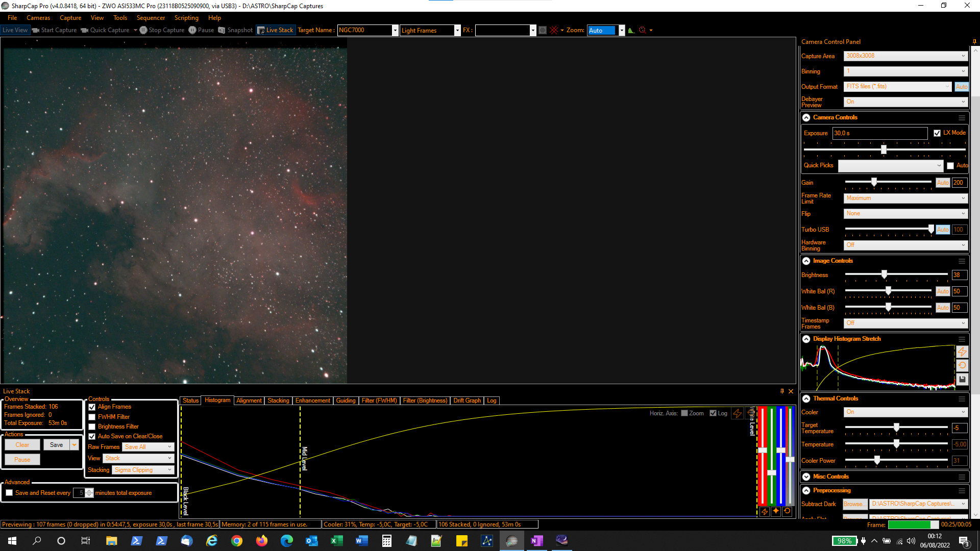
Task: Enable the FWHM Filter checkbox
Action: pyautogui.click(x=92, y=417)
